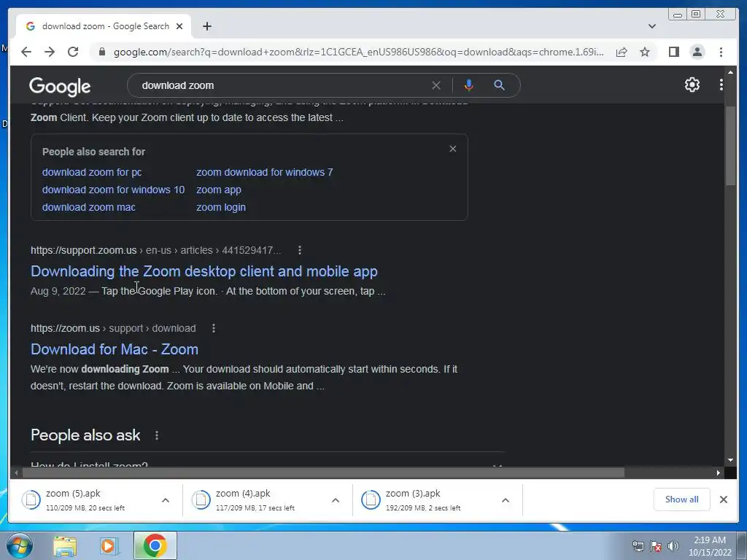Expand options for zoom (5).apk download
Image resolution: width=747 pixels, height=560 pixels.
pyautogui.click(x=166, y=500)
